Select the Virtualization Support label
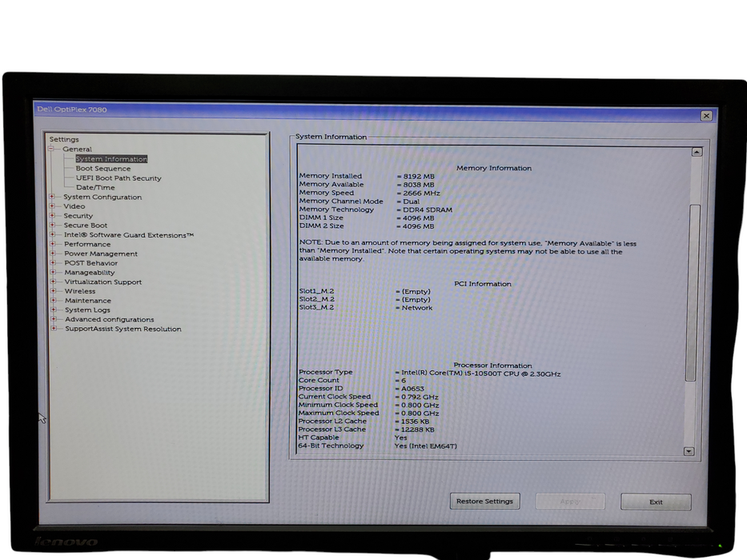This screenshot has height=560, width=747. pyautogui.click(x=103, y=282)
